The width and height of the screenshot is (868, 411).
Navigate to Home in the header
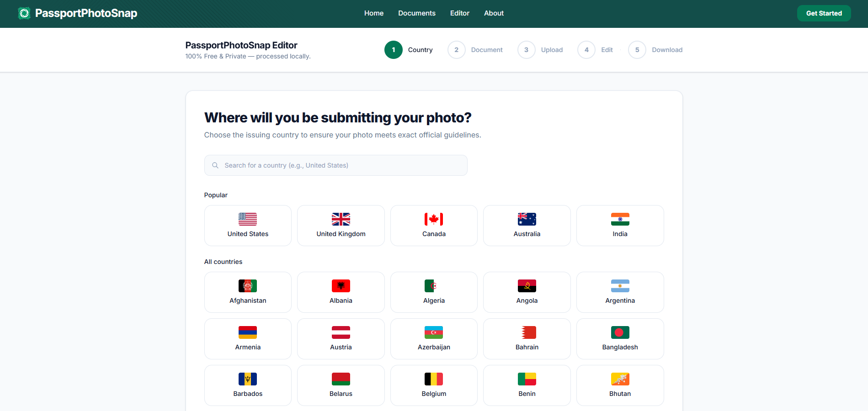(373, 13)
